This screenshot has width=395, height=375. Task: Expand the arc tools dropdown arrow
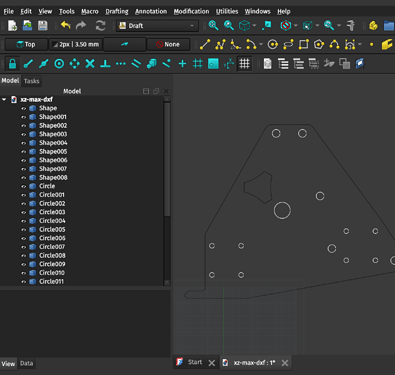pos(261,44)
